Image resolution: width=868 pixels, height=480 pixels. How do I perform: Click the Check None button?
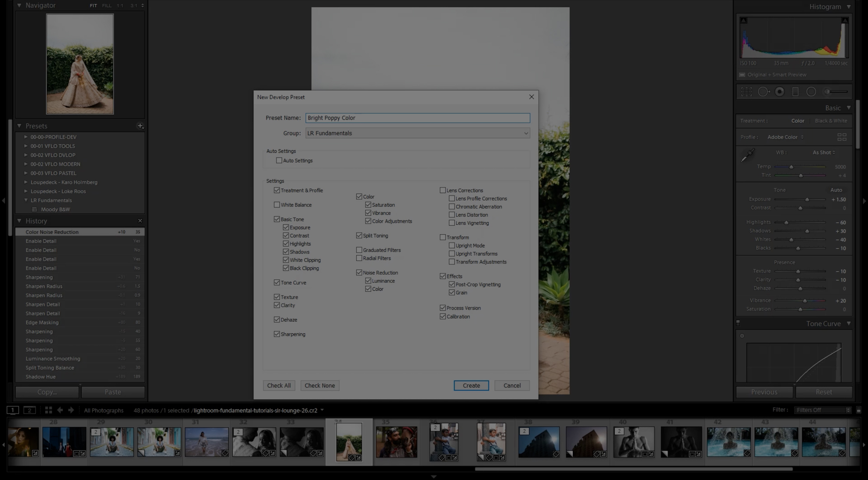coord(320,385)
